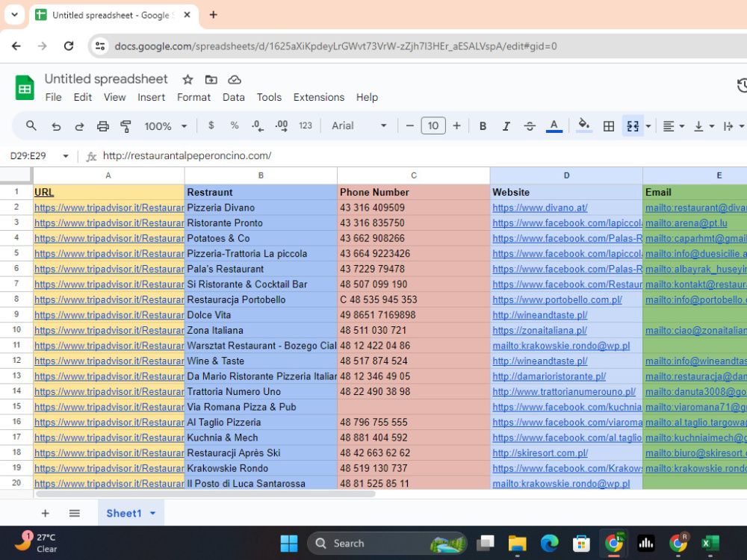Open the Tools menu
747x560 pixels.
[269, 97]
